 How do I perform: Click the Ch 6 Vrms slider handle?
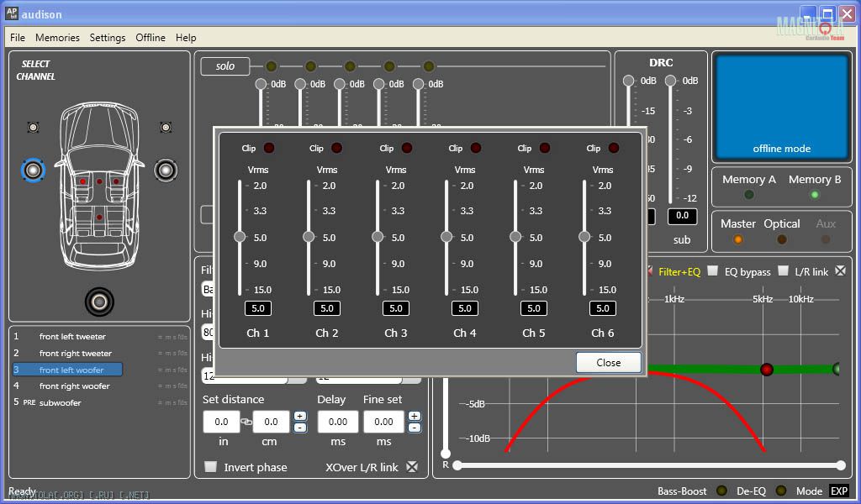point(584,237)
